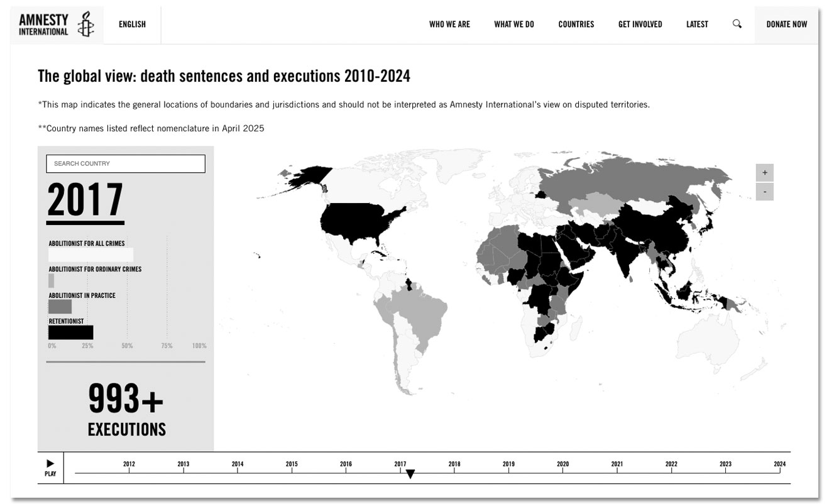Click the 2016 timeline marker
This screenshot has width=829, height=504.
(x=346, y=466)
